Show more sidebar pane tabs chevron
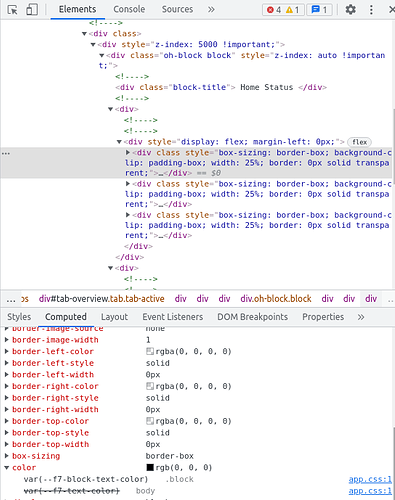 click(361, 317)
